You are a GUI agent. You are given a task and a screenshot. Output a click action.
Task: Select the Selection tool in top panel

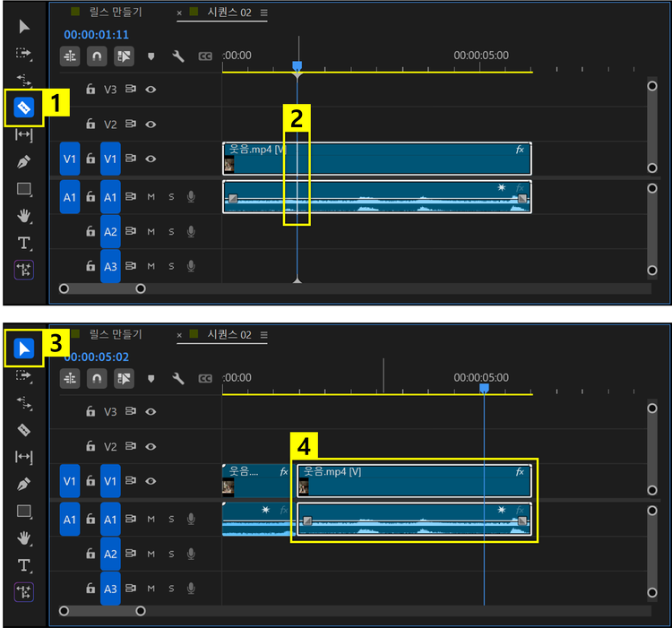[x=24, y=27]
